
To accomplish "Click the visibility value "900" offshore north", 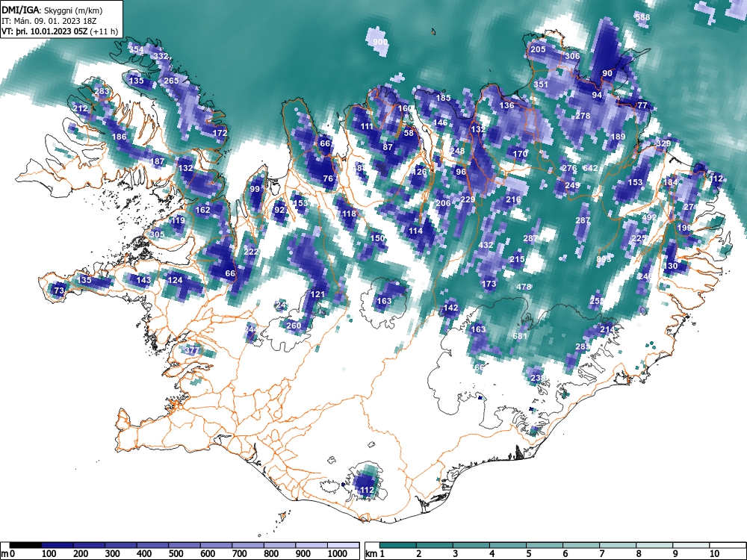I will (379, 42).
